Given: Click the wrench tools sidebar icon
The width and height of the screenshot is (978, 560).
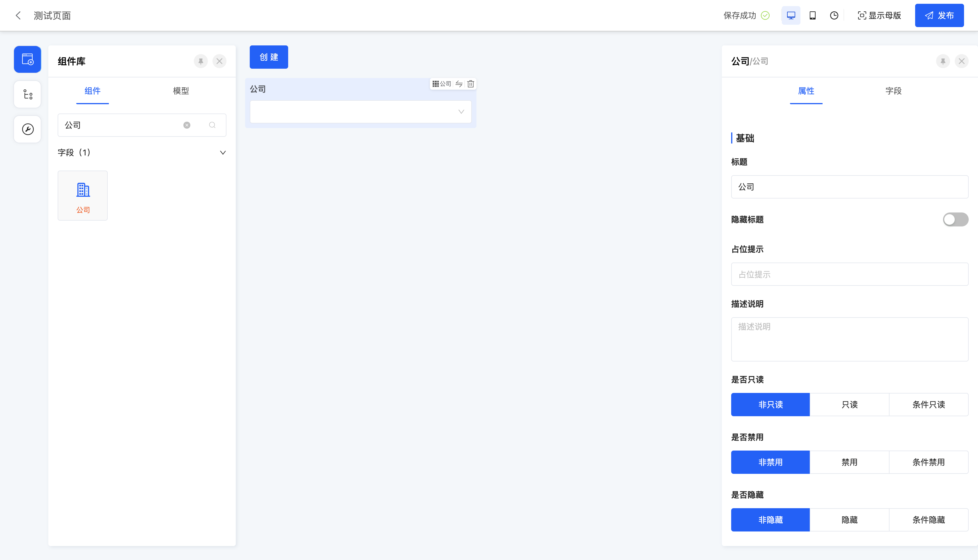Looking at the screenshot, I should (x=27, y=129).
